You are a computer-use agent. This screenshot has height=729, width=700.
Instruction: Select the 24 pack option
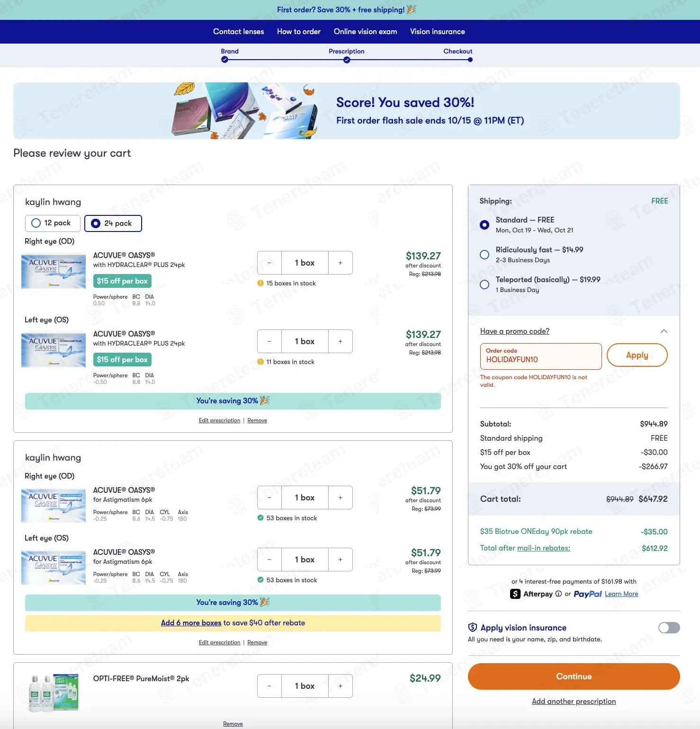pyautogui.click(x=113, y=223)
